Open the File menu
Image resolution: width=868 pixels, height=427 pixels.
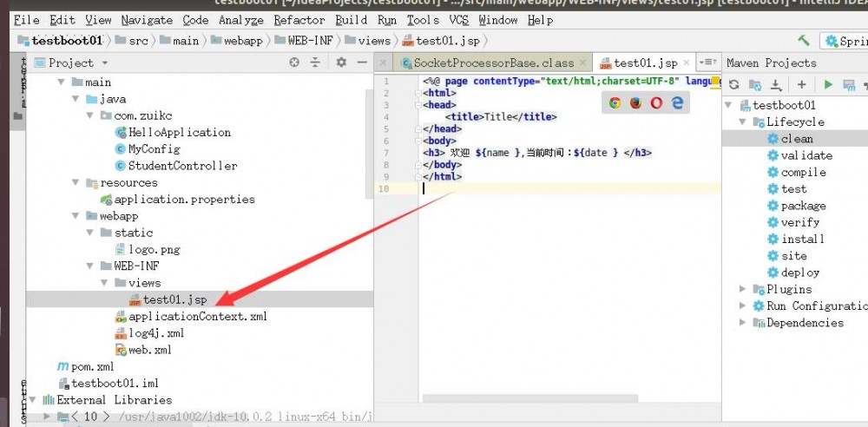click(x=27, y=21)
